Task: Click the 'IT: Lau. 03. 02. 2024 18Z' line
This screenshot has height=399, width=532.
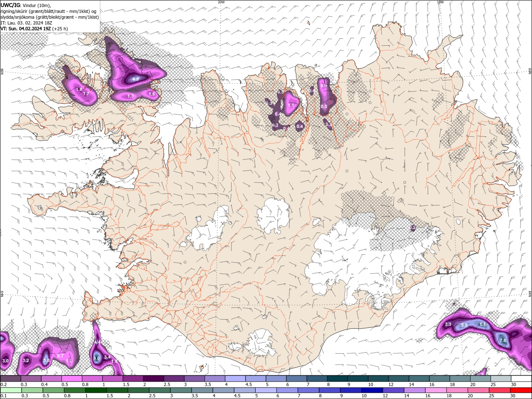Action: click(x=26, y=23)
